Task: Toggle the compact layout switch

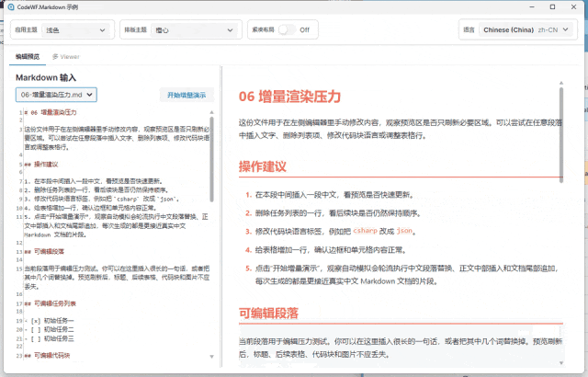Action: click(288, 29)
